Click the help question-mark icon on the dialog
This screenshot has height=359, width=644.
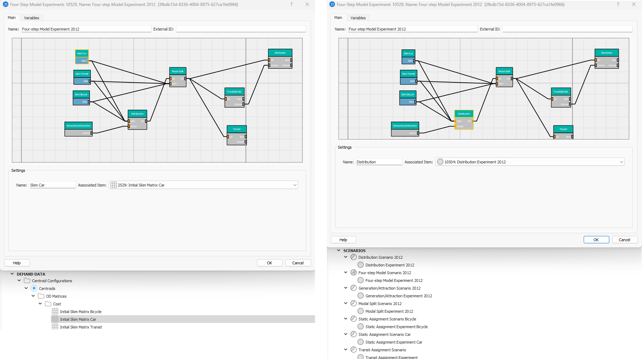click(291, 5)
